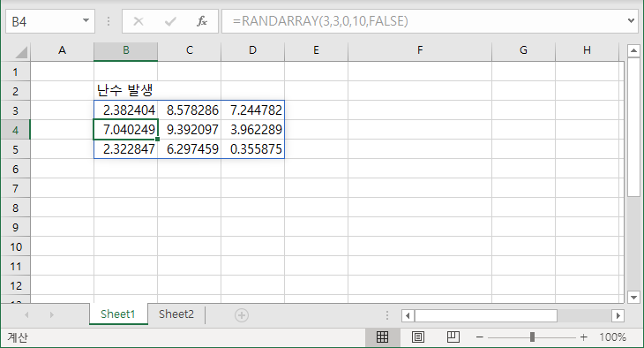Click the confirm checkmark formula icon
The height and width of the screenshot is (348, 644).
click(170, 21)
